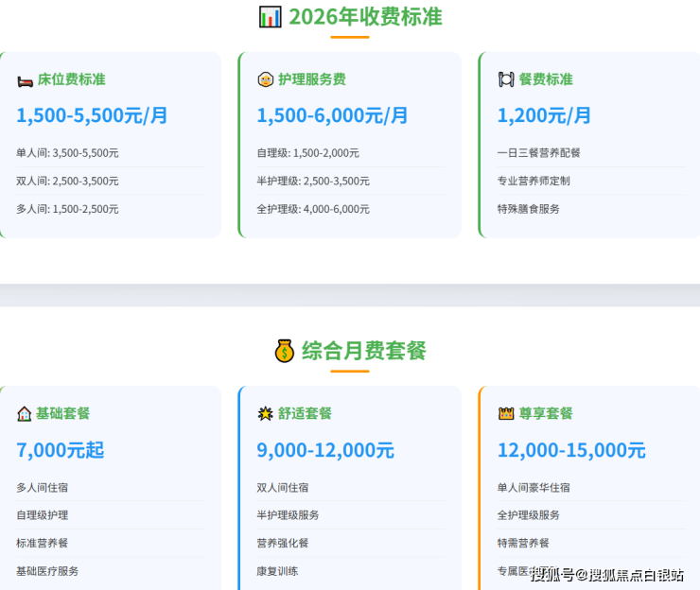Click the 1,200元/月 meal fee price
700x590 pixels.
click(x=544, y=115)
